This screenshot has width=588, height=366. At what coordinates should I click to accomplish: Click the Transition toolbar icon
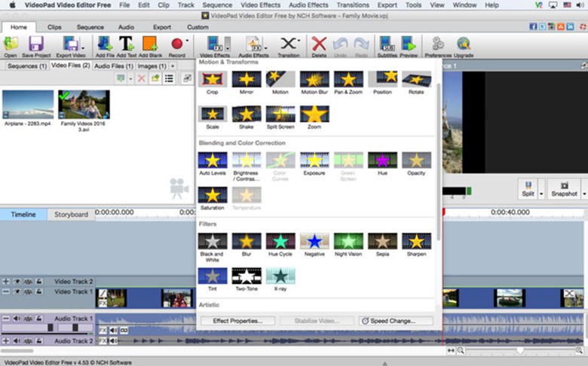click(288, 44)
